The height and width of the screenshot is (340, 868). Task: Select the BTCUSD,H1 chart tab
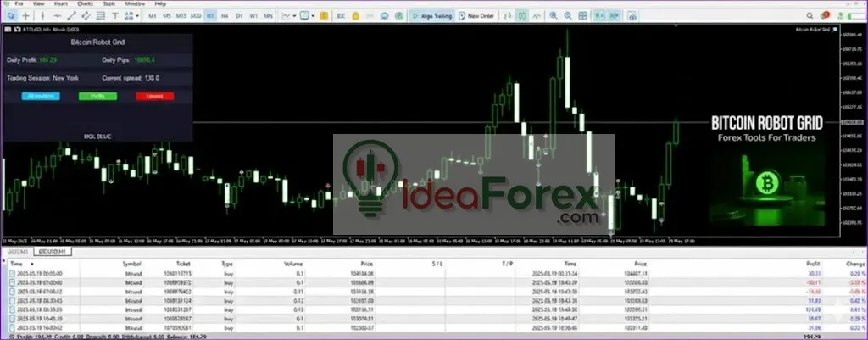pyautogui.click(x=53, y=252)
